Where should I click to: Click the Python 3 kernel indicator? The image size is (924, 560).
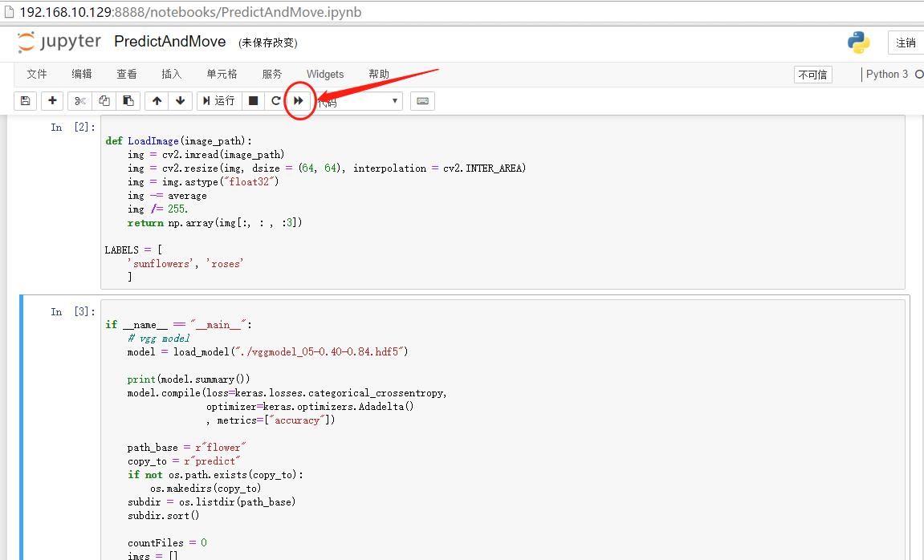(887, 74)
